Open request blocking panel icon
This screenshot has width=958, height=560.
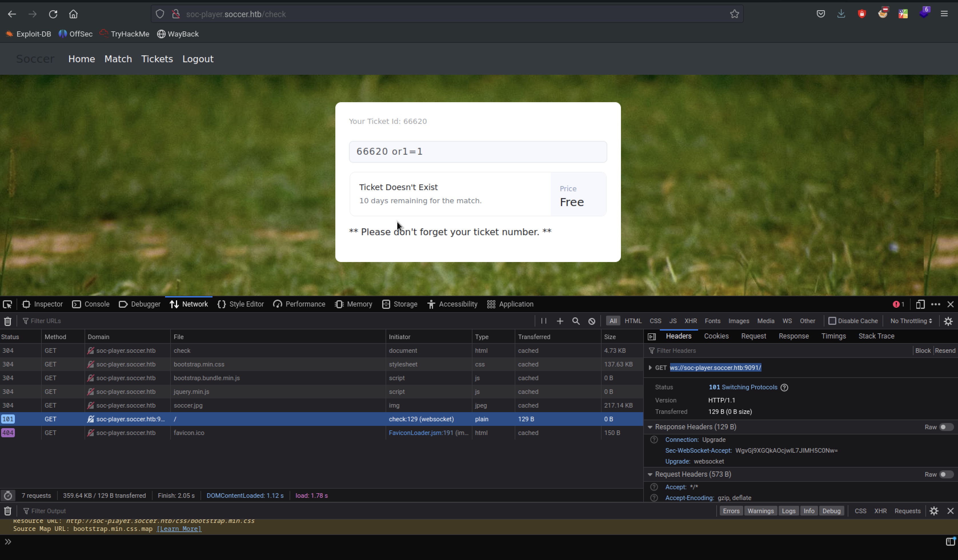pos(592,321)
